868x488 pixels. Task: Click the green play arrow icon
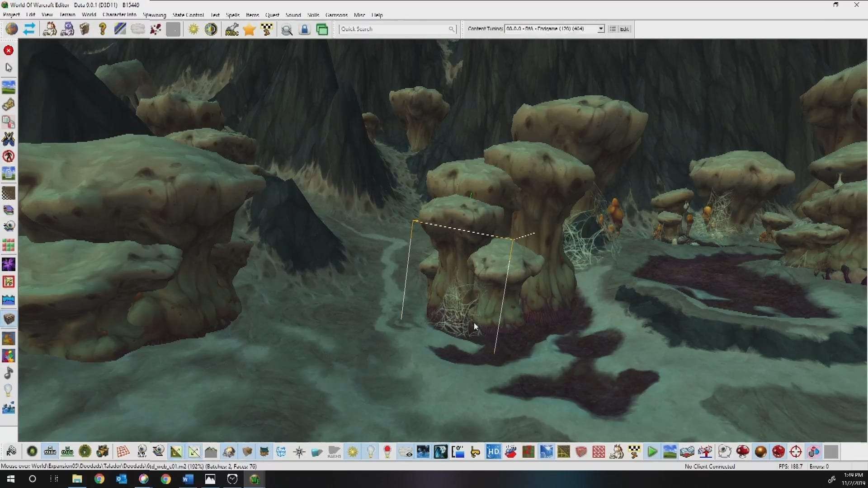652,451
